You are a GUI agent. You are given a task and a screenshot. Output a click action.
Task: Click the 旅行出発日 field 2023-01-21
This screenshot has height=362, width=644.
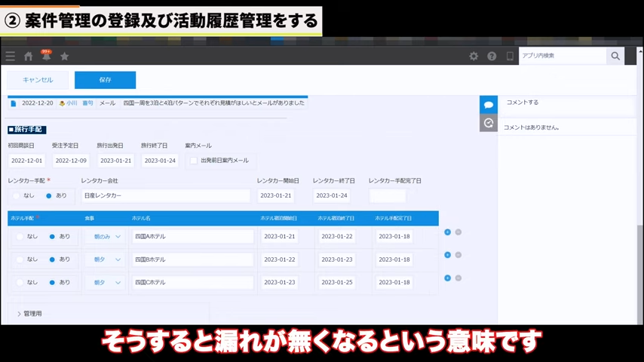pyautogui.click(x=116, y=161)
